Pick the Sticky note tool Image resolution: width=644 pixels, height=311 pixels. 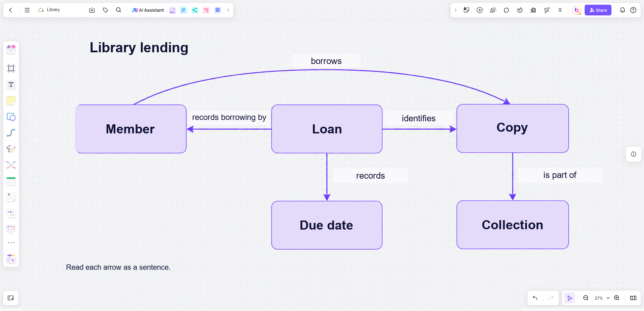point(11,101)
